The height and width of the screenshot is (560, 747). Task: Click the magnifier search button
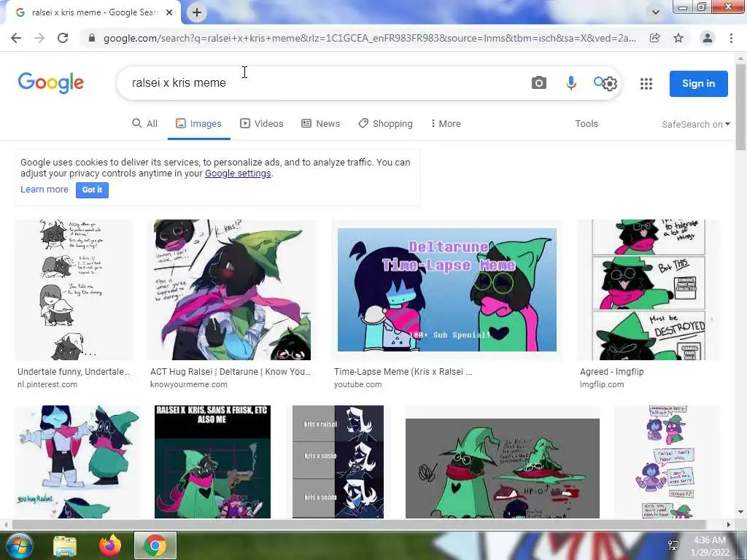(598, 82)
